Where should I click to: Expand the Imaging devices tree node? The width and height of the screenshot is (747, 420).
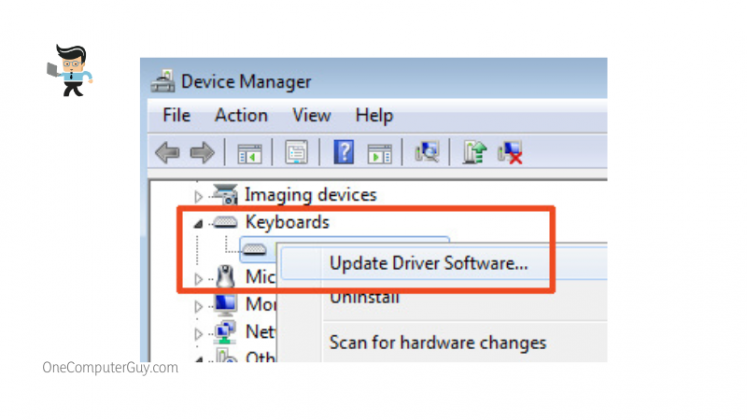tap(198, 195)
